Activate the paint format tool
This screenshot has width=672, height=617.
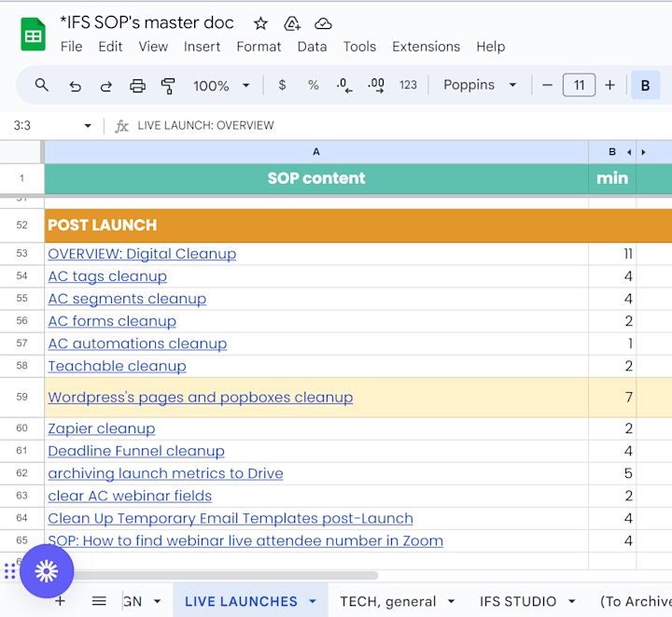pyautogui.click(x=168, y=86)
